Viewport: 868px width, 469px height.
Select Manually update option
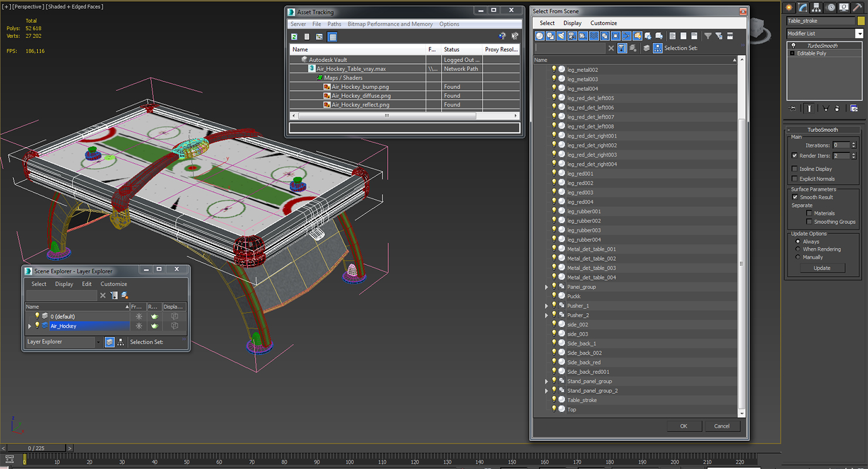click(x=798, y=257)
